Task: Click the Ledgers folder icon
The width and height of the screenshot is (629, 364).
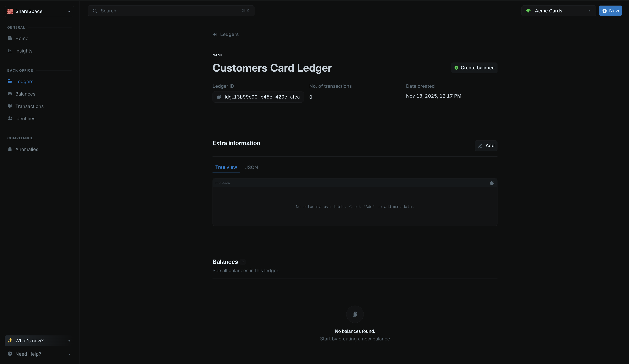Action: (x=10, y=81)
